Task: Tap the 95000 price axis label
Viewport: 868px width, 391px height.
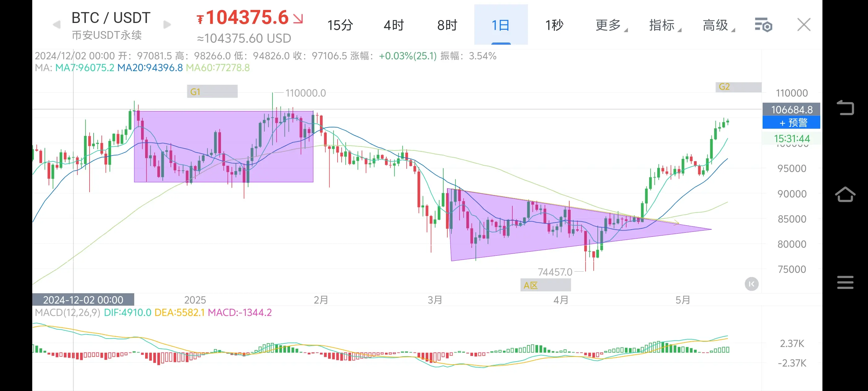Action: pos(791,168)
